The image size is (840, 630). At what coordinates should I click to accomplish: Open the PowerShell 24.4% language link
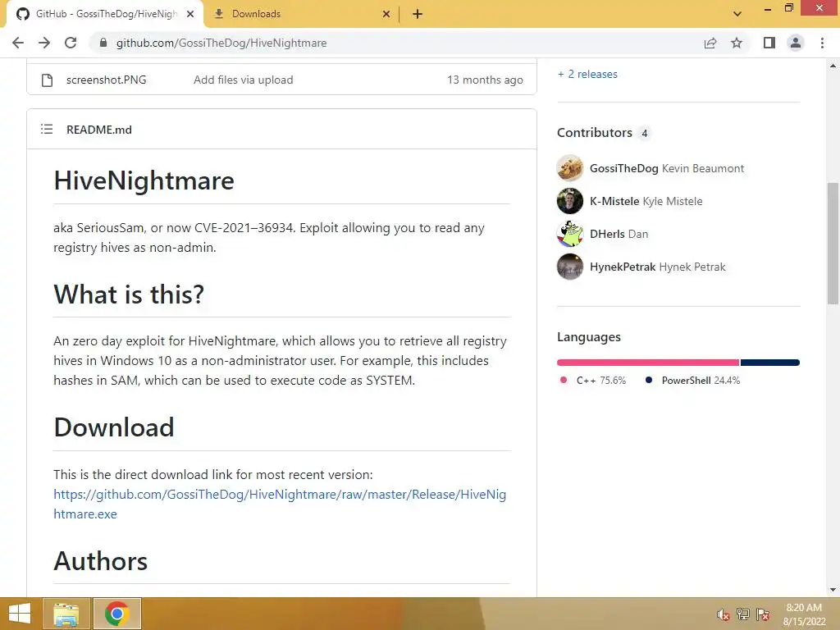point(692,381)
